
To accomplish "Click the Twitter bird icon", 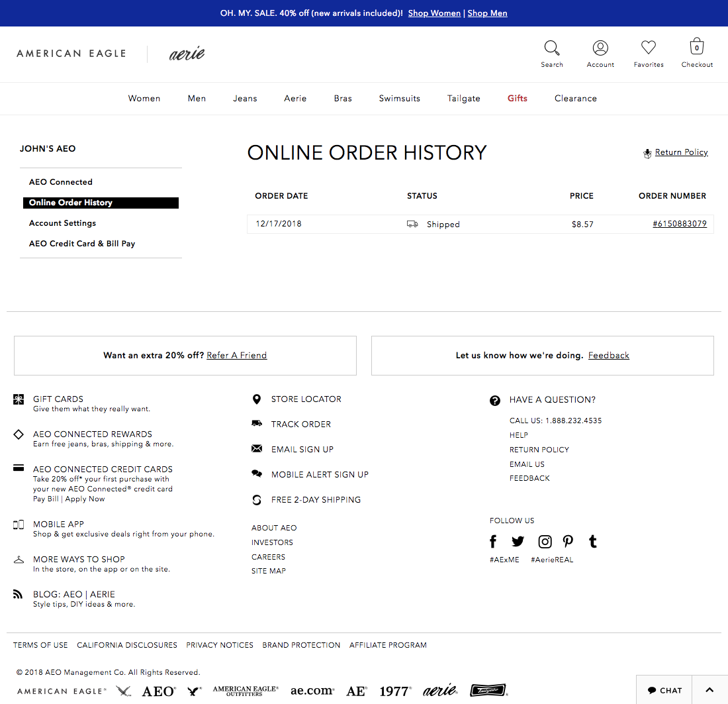I will click(518, 541).
